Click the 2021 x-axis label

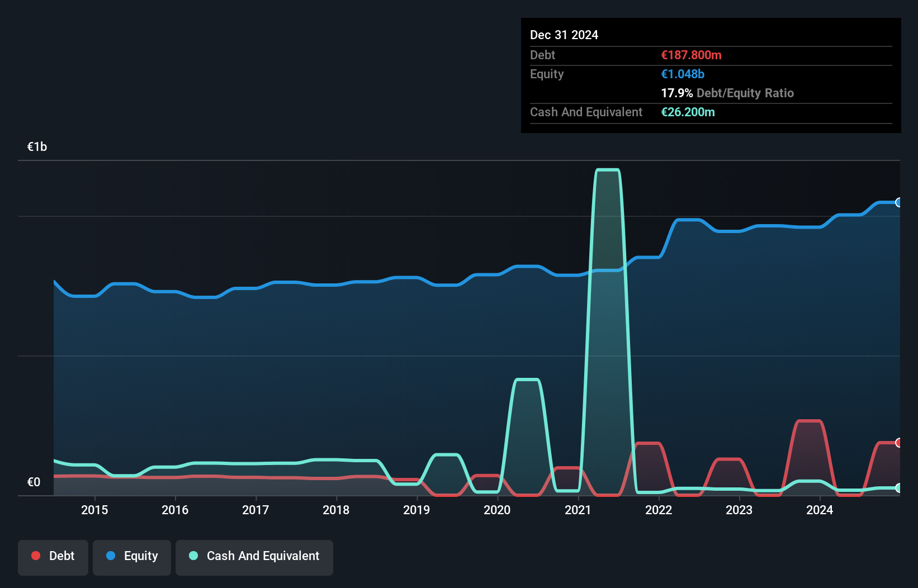click(578, 510)
